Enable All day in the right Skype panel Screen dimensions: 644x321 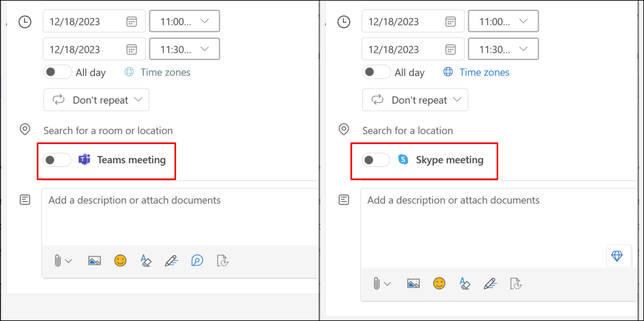(376, 72)
